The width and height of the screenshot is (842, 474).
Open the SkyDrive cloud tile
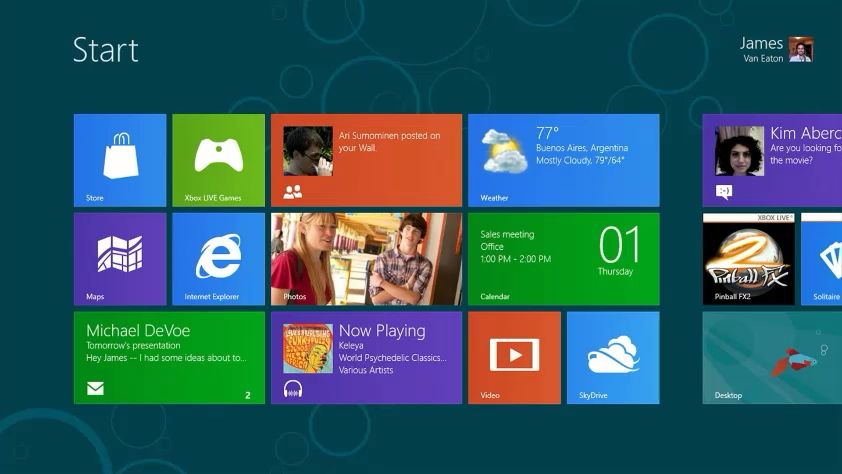[x=613, y=358]
